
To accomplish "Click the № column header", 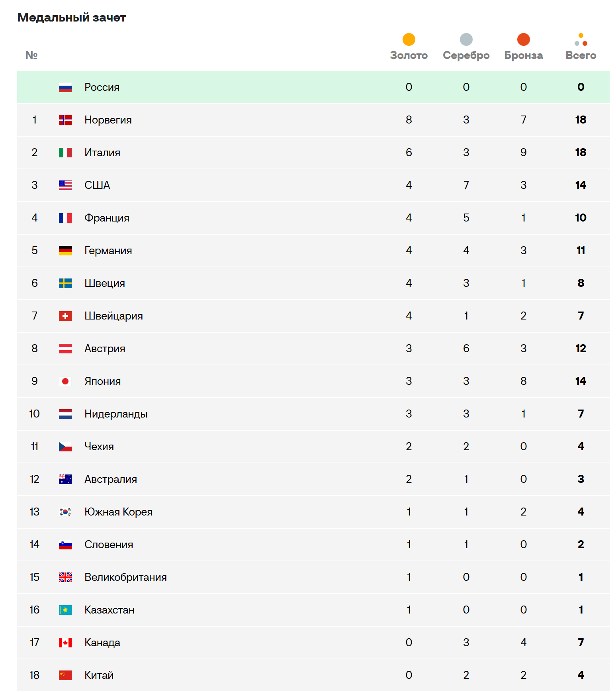I will [31, 55].
